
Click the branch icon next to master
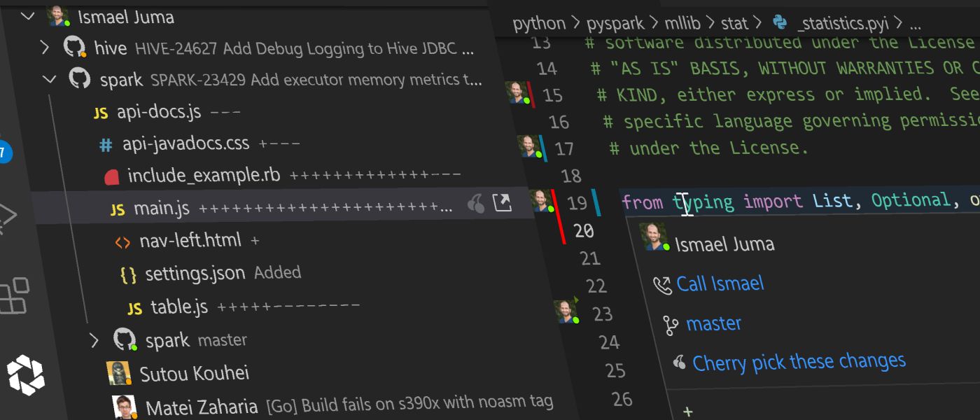tap(667, 323)
